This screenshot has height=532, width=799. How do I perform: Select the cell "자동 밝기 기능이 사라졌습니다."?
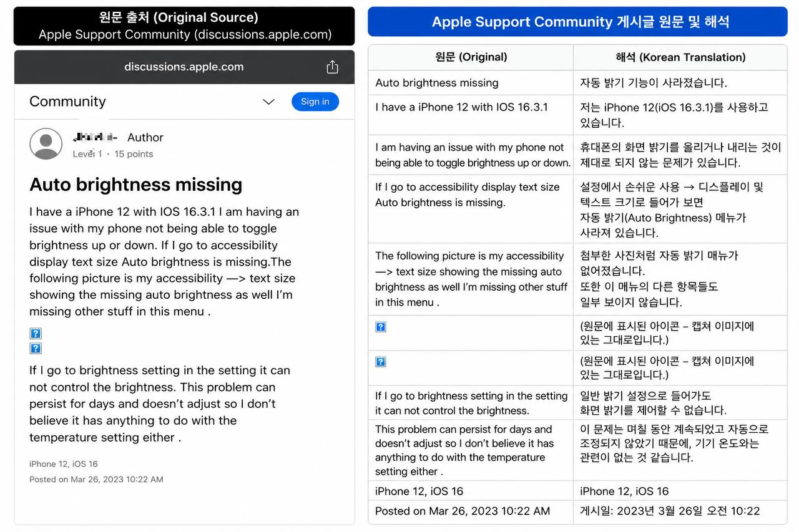[680, 83]
